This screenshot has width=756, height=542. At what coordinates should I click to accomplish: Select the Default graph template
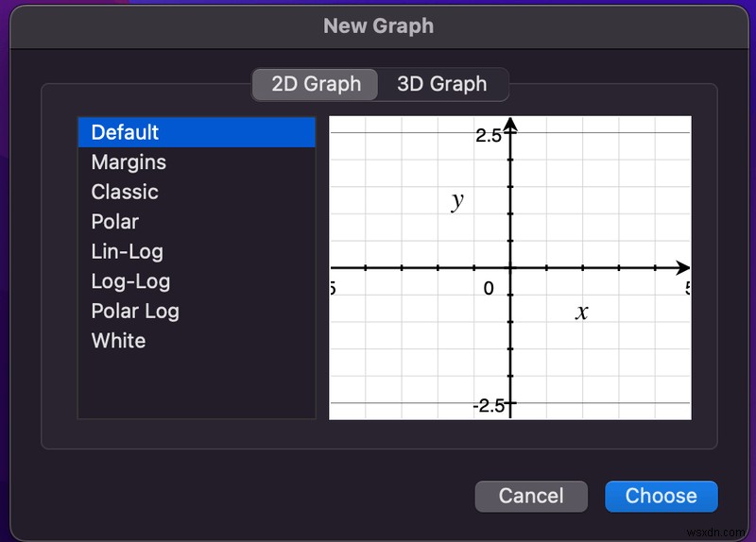(x=197, y=132)
